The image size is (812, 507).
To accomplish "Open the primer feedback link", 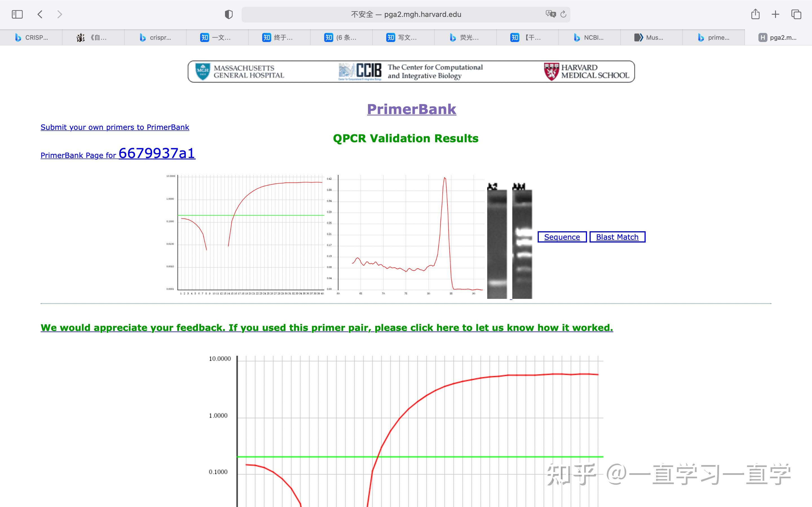I will tap(326, 328).
